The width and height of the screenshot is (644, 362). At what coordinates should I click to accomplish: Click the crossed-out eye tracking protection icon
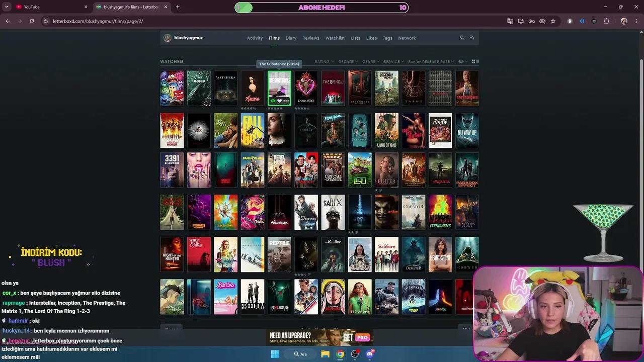point(542,21)
